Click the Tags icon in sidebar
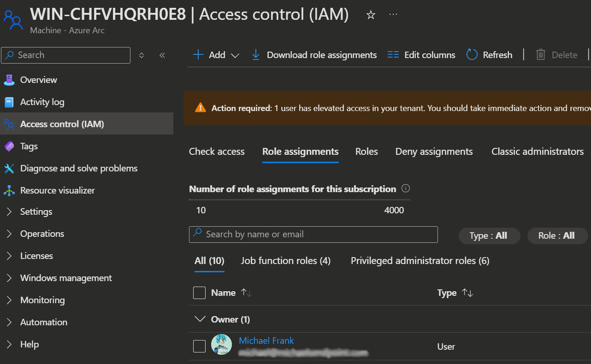Image resolution: width=591 pixels, height=364 pixels. tap(9, 146)
